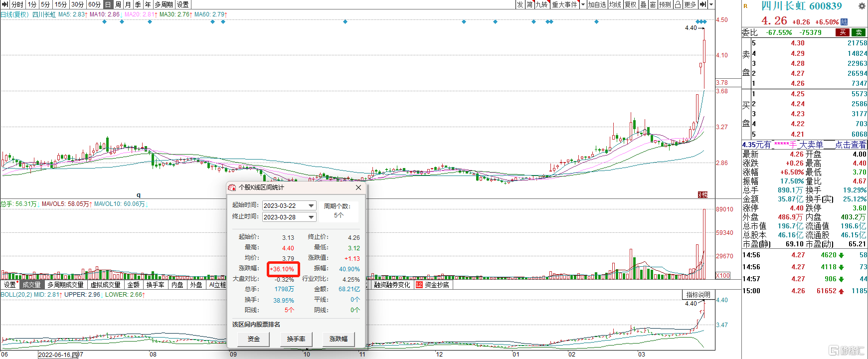The height and width of the screenshot is (359, 868).
Task: Click the padlock lock icon
Action: [x=678, y=4]
